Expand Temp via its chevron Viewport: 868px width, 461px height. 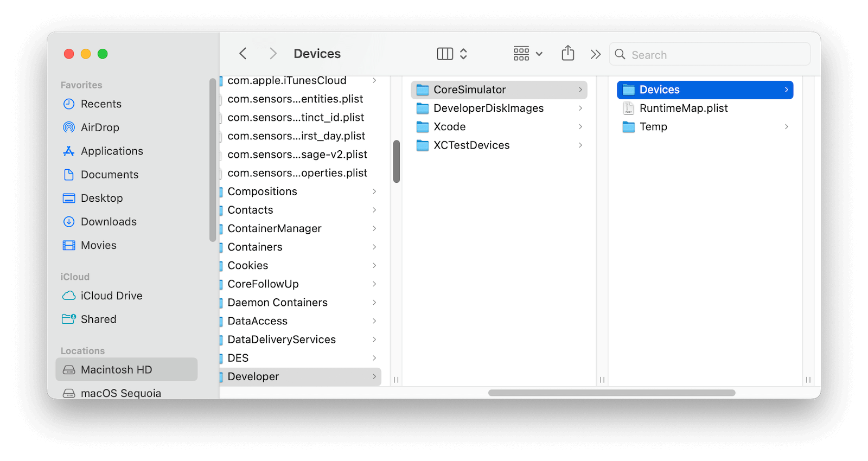click(787, 127)
